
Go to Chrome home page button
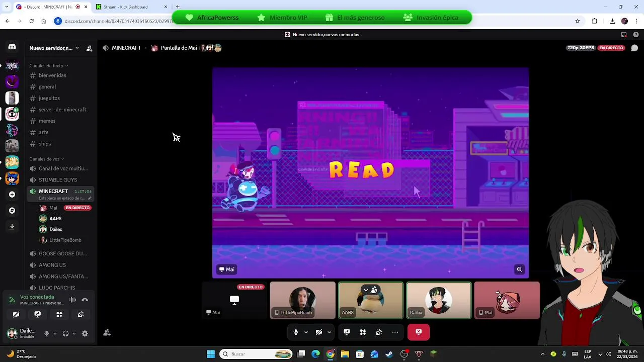tap(43, 21)
